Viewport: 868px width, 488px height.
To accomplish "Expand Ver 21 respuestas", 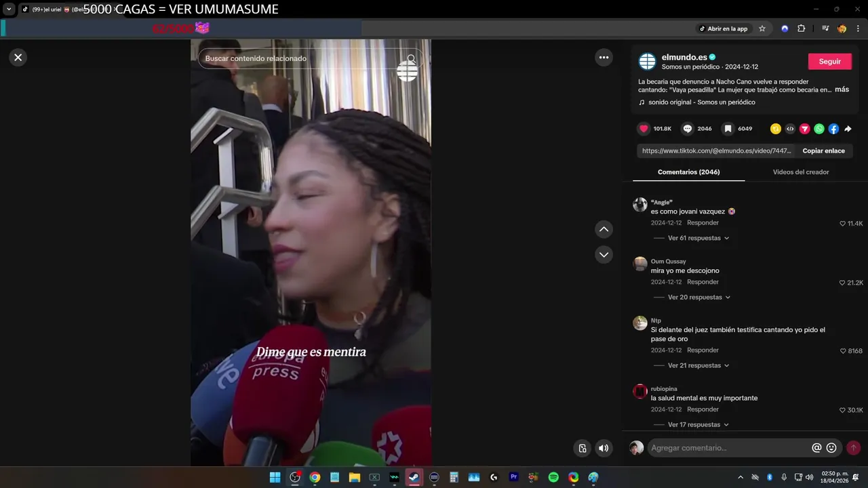I will click(x=698, y=365).
